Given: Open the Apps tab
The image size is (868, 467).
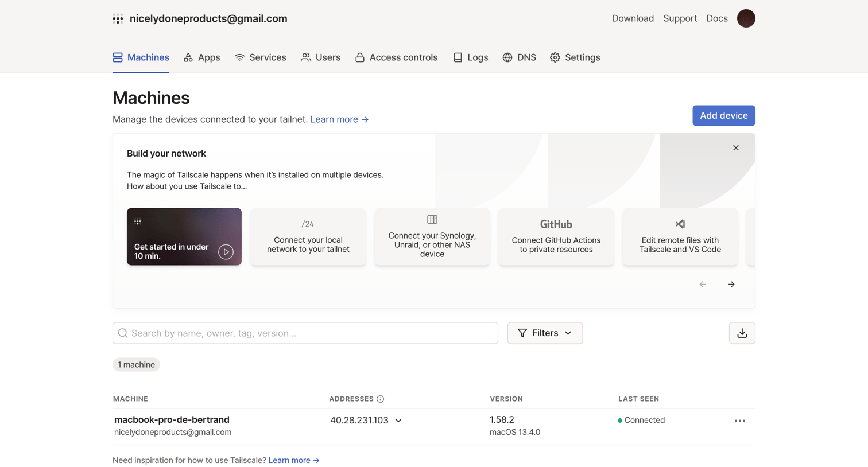Looking at the screenshot, I should pyautogui.click(x=201, y=57).
